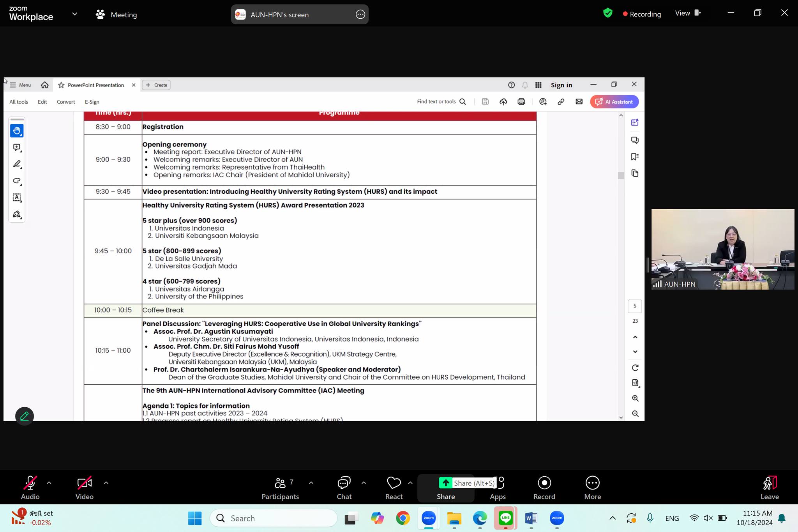The width and height of the screenshot is (798, 532).
Task: Open the More options in Zoom
Action: tap(593, 488)
